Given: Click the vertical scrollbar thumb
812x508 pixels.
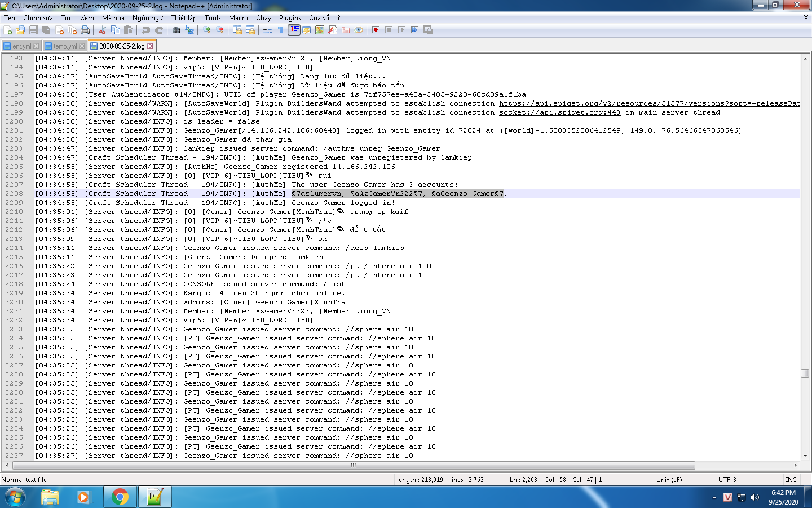Looking at the screenshot, I should click(805, 373).
